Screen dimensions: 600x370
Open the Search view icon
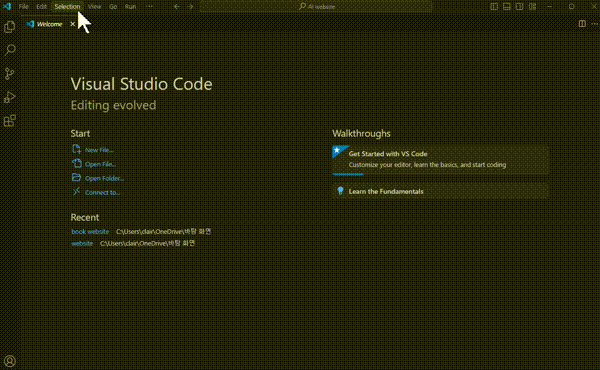coord(10,50)
